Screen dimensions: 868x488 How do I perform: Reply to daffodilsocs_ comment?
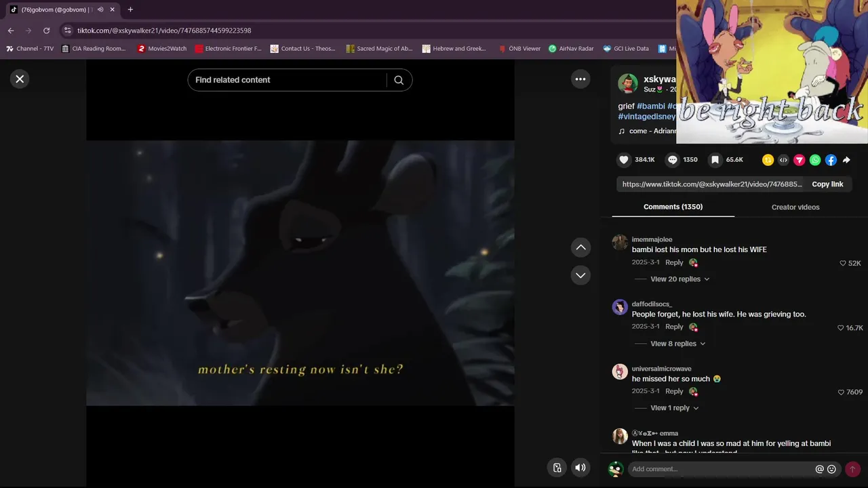click(x=674, y=327)
